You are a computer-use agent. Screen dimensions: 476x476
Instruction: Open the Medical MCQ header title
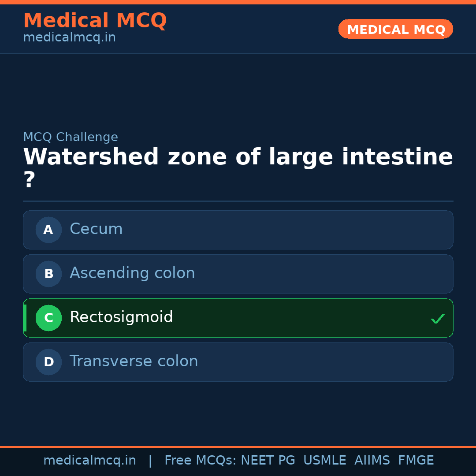pos(95,21)
